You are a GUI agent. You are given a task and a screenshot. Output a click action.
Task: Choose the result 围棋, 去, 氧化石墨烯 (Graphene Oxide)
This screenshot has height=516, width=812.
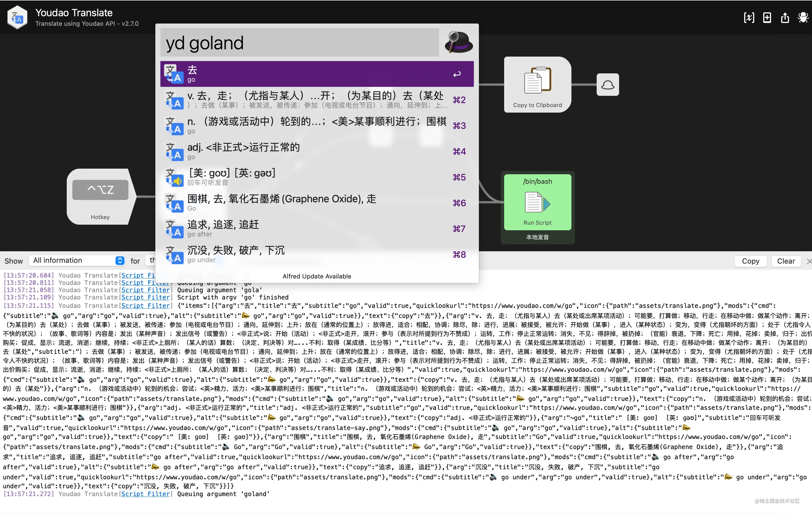(317, 203)
